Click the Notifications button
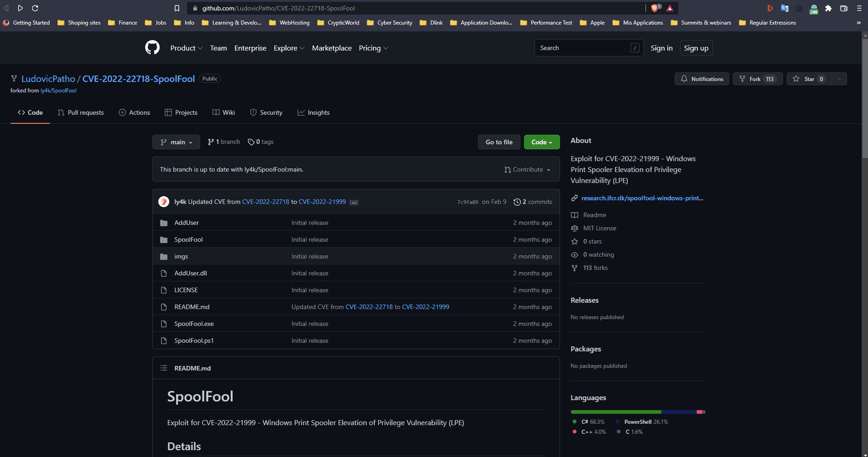This screenshot has height=457, width=868. click(702, 79)
